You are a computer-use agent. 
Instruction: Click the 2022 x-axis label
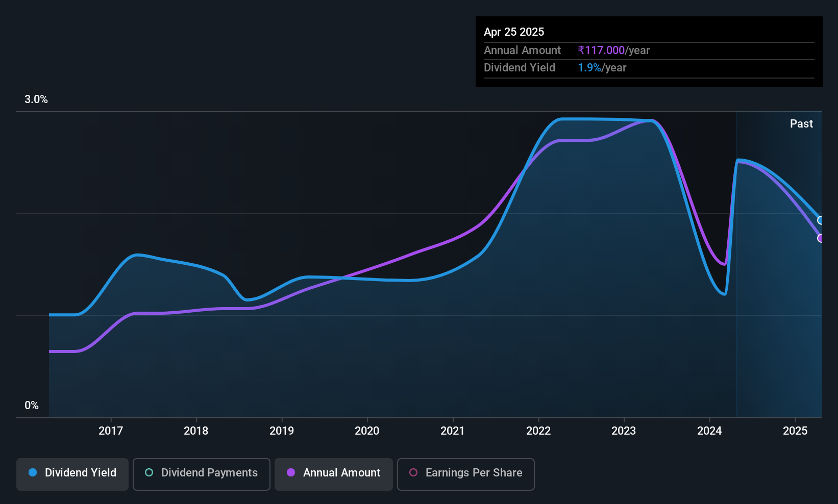pyautogui.click(x=538, y=431)
